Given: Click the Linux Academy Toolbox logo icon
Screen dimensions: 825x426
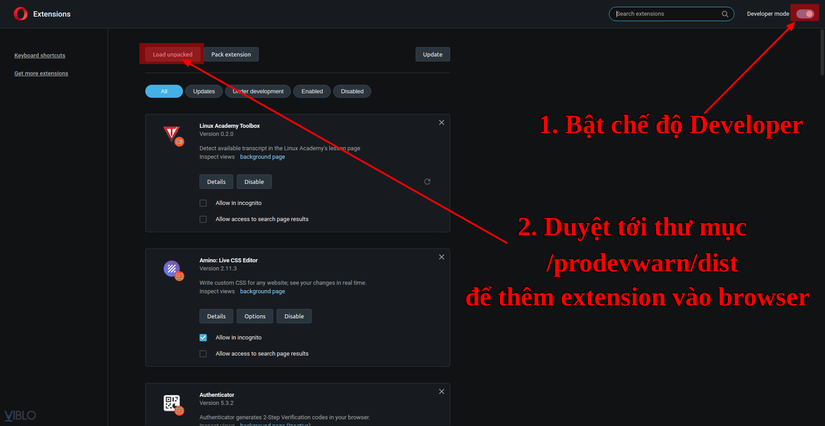Looking at the screenshot, I should click(x=172, y=134).
